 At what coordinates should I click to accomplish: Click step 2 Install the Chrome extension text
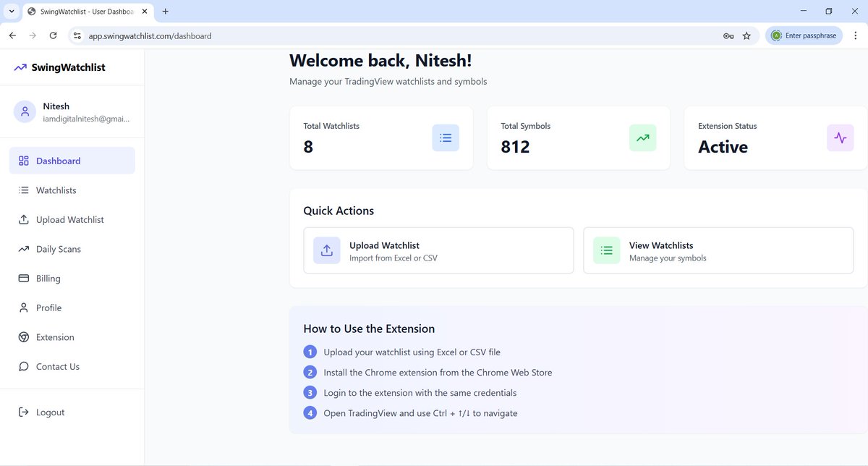438,373
